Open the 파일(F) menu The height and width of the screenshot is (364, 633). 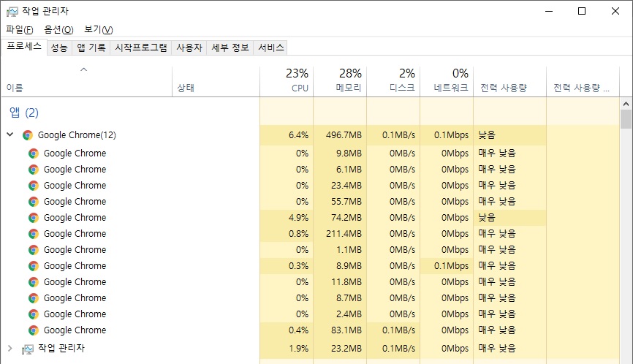pyautogui.click(x=20, y=29)
